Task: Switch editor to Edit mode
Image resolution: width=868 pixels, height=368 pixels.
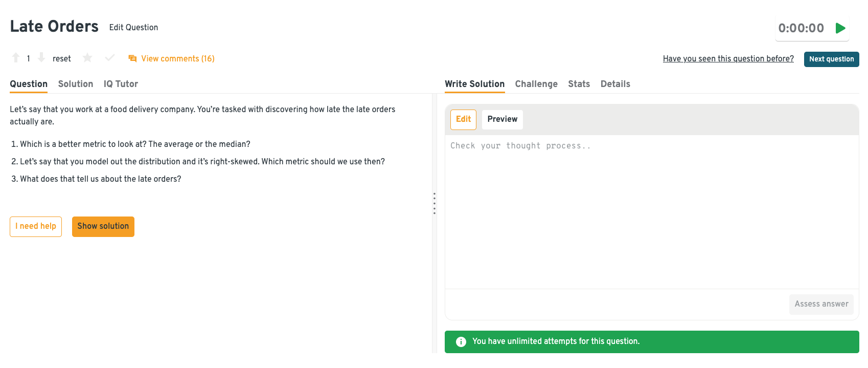Action: point(463,119)
